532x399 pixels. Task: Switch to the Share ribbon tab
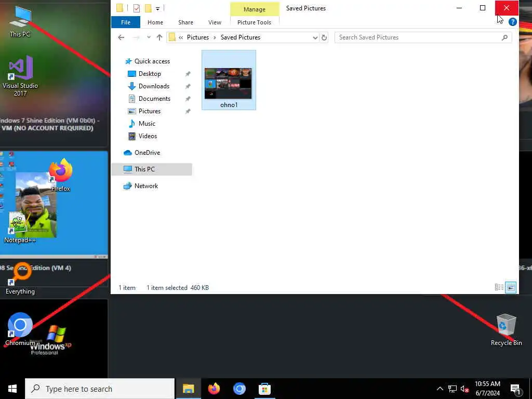tap(185, 22)
